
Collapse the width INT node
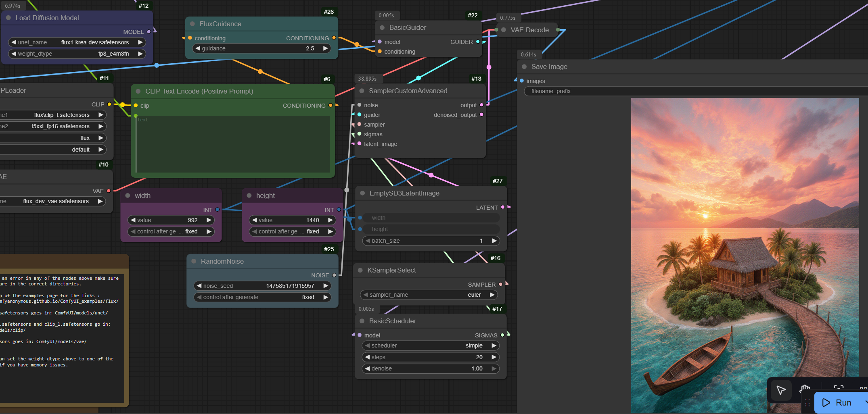click(x=128, y=196)
